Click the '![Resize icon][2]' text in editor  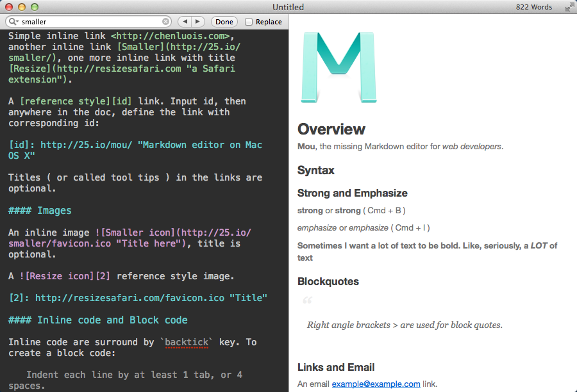(65, 276)
